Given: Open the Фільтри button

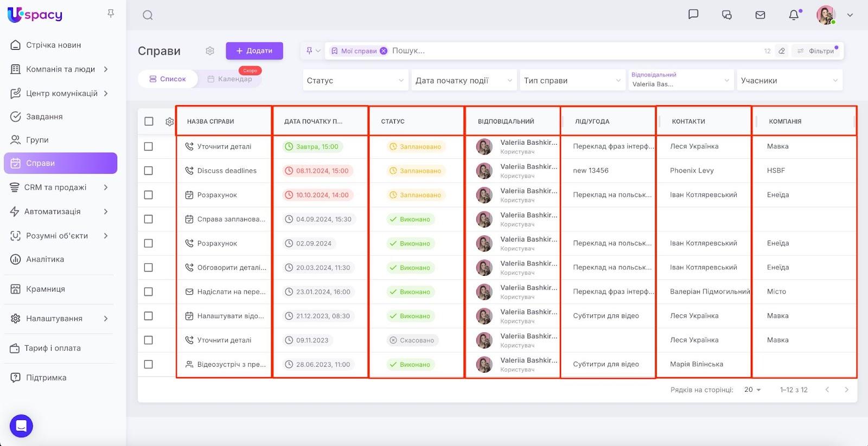Looking at the screenshot, I should pos(816,51).
